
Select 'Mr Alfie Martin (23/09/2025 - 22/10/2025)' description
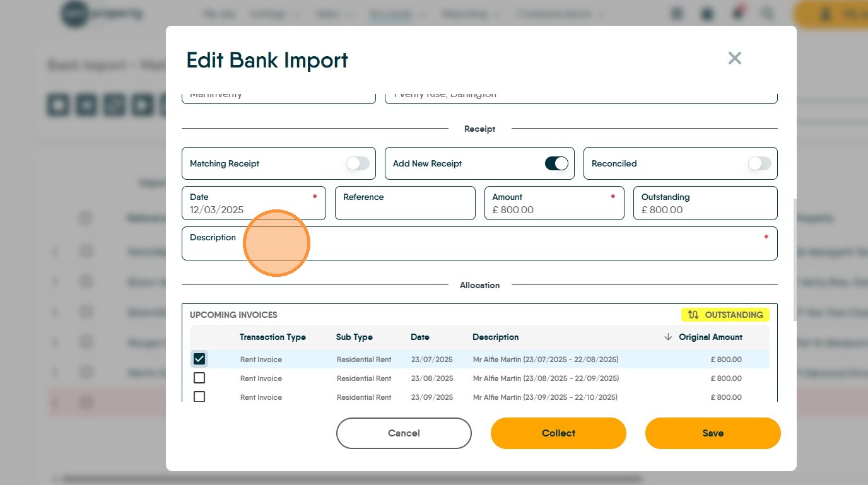[545, 397]
